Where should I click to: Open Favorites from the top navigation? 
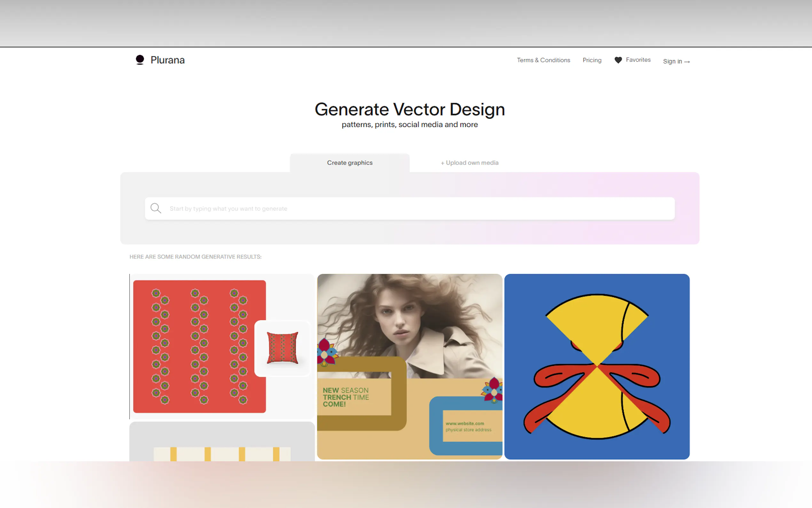638,60
